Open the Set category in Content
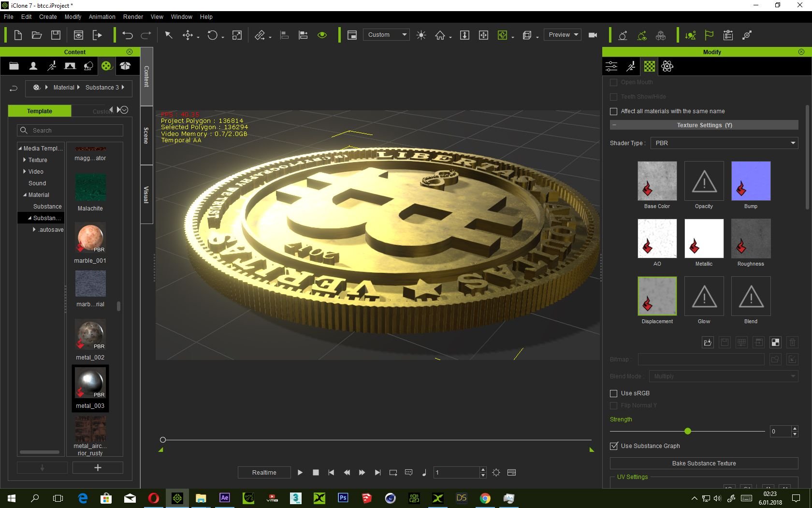Viewport: 812px width, 508px height. coord(70,66)
